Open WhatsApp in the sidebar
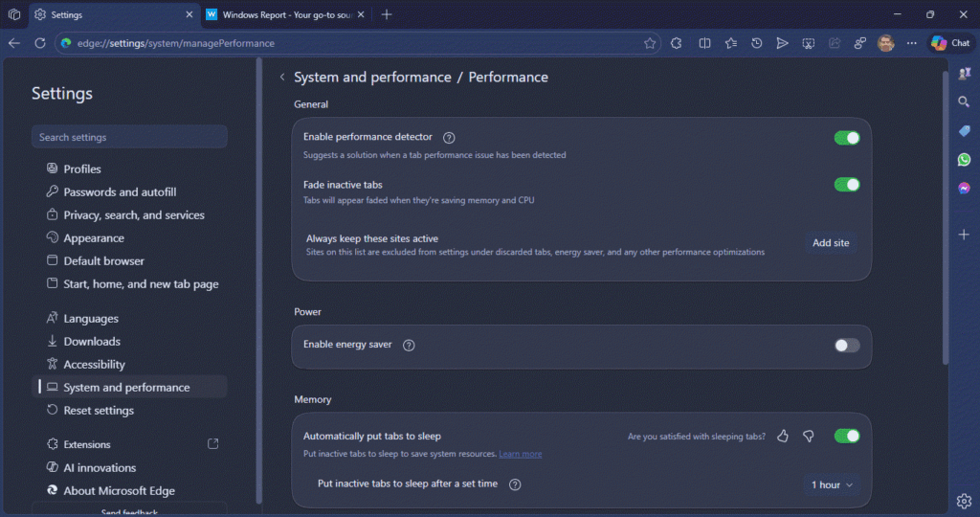The height and width of the screenshot is (517, 980). [x=964, y=160]
